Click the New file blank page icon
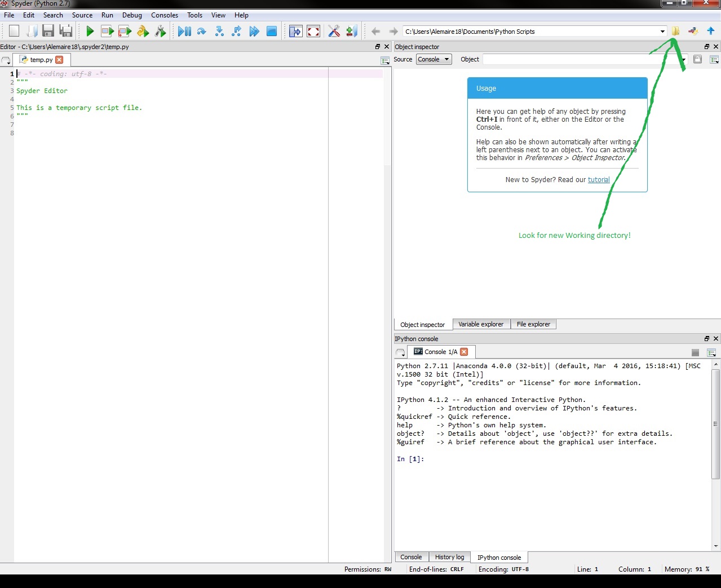This screenshot has width=721, height=588. pos(14,32)
